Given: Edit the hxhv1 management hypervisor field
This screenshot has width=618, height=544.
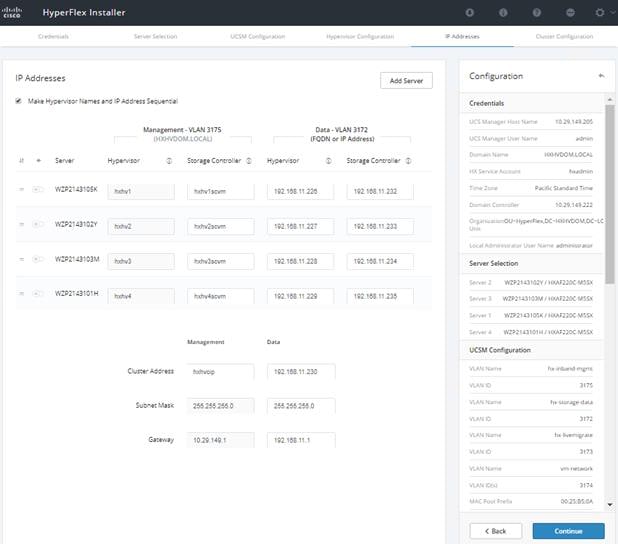Looking at the screenshot, I should (141, 191).
